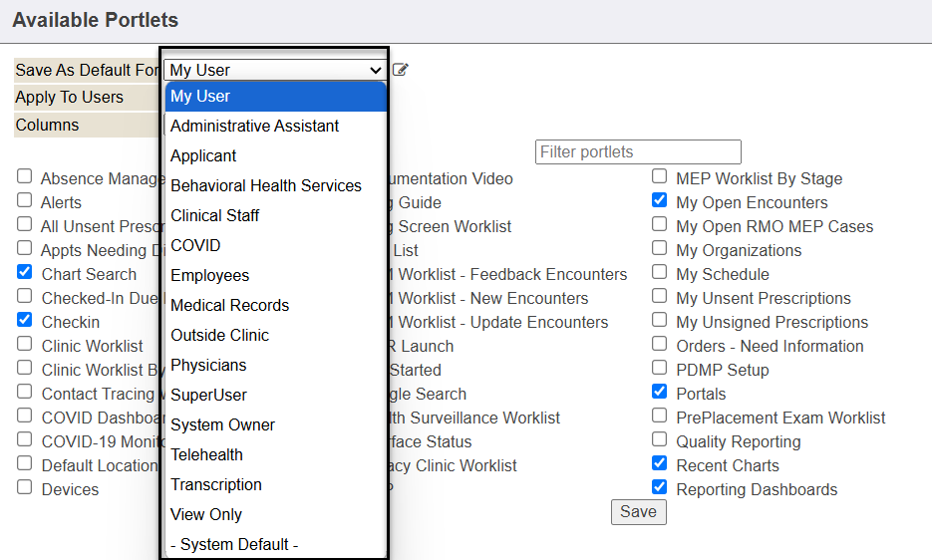Enable the PDMP Setup checkbox

(659, 368)
